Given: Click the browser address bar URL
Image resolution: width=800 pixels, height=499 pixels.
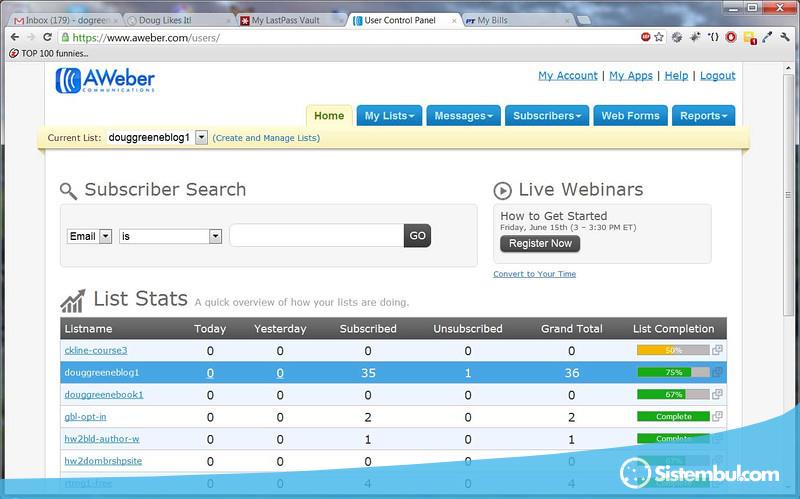Looking at the screenshot, I should (146, 37).
